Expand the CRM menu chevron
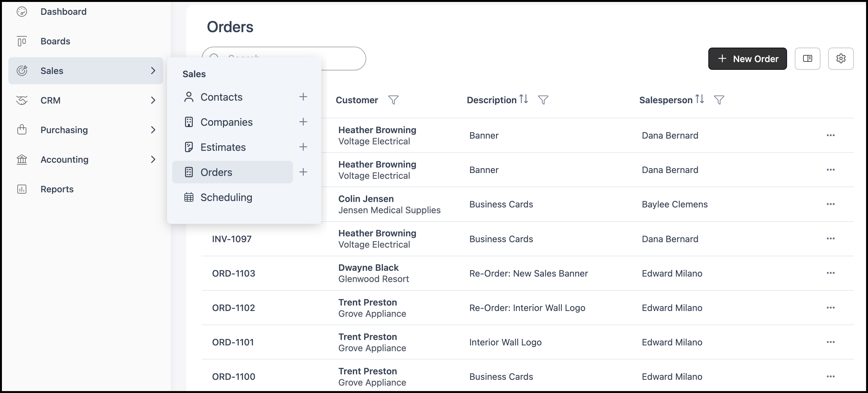 click(153, 100)
